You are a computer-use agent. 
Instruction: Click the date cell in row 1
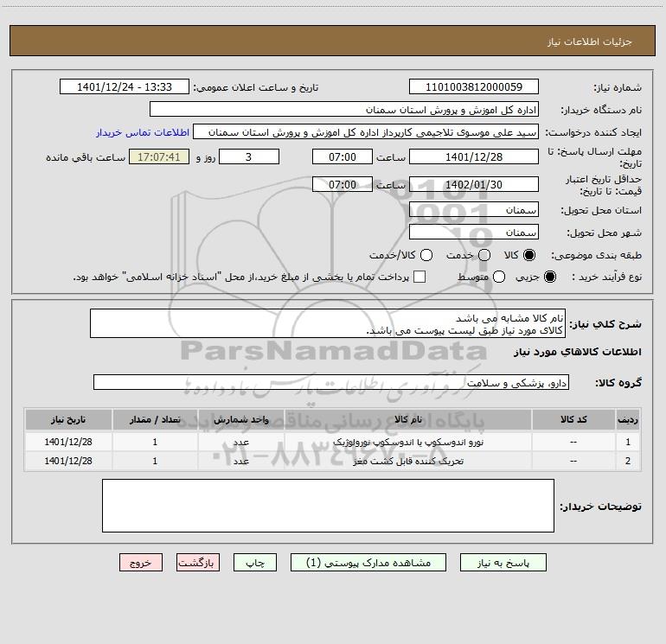click(68, 442)
